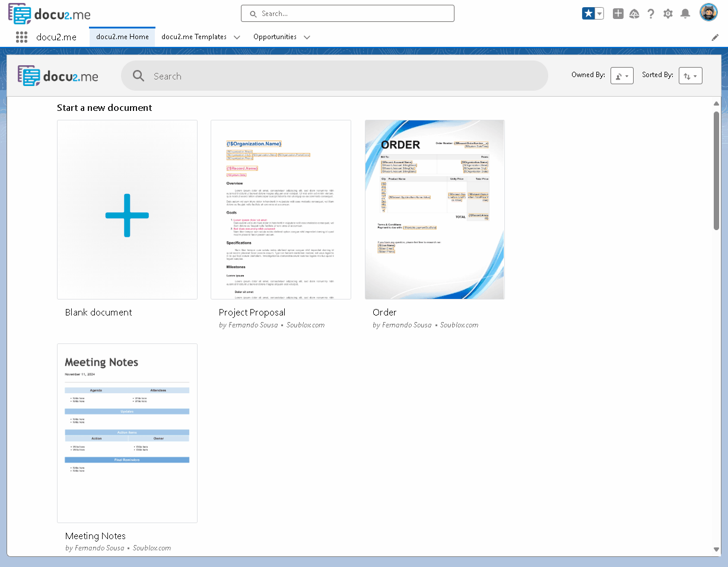Click the author line under Meeting Notes
The image size is (728, 567).
pos(118,548)
